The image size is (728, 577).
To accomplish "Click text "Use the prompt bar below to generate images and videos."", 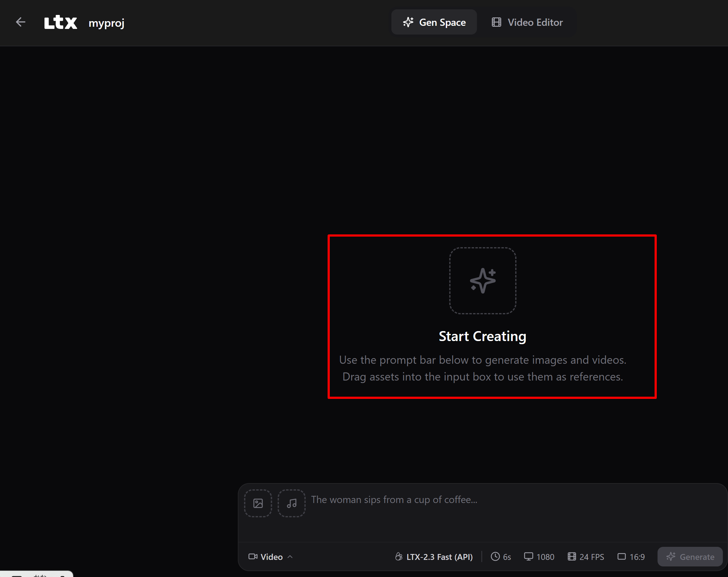I will pyautogui.click(x=483, y=360).
